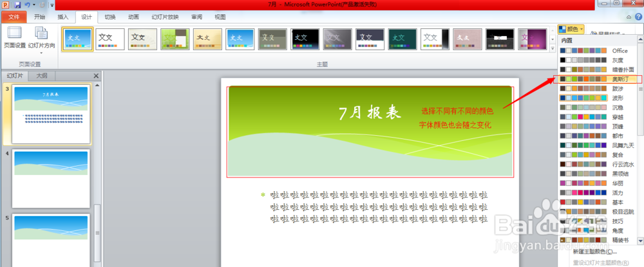Select the plain white Office theme thumbnail

(x=110, y=39)
